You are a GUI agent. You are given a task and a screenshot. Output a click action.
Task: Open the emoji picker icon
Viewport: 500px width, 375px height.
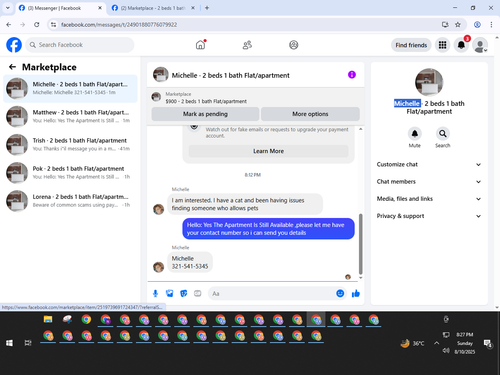(340, 293)
